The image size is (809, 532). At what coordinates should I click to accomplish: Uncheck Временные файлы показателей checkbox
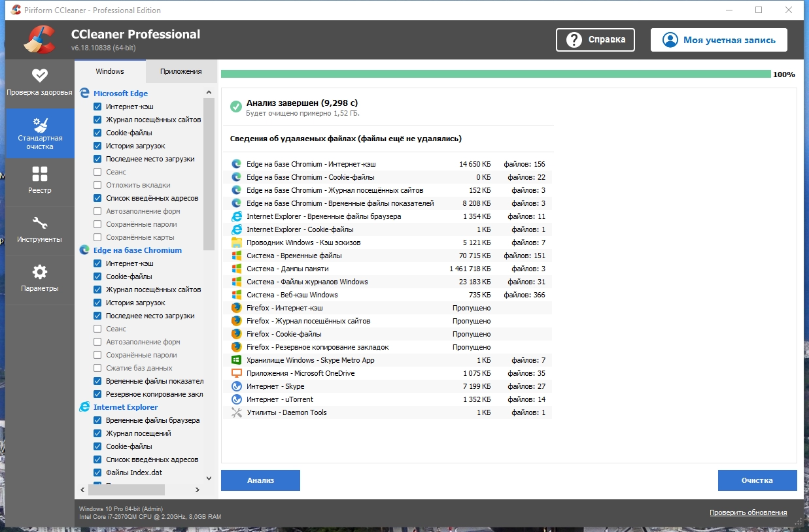click(x=97, y=381)
